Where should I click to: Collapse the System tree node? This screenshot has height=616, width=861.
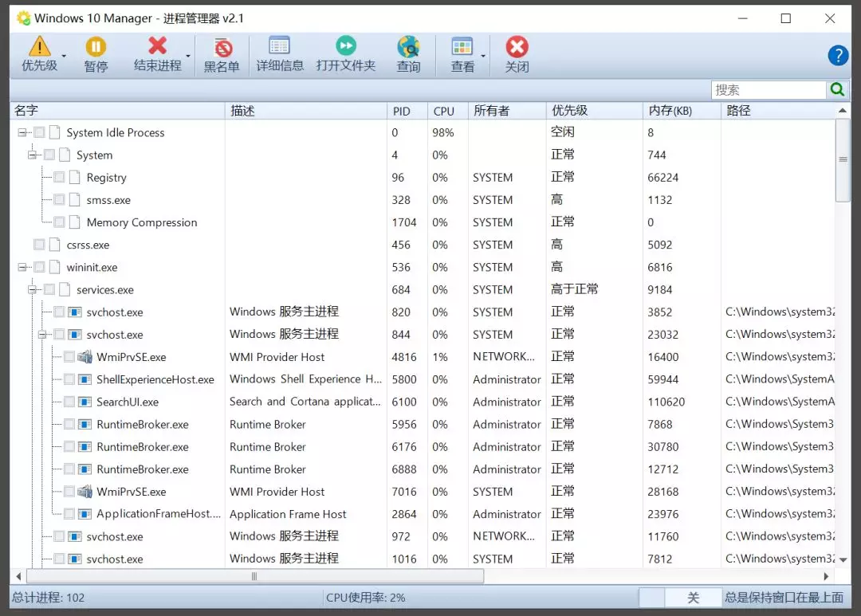(x=32, y=155)
